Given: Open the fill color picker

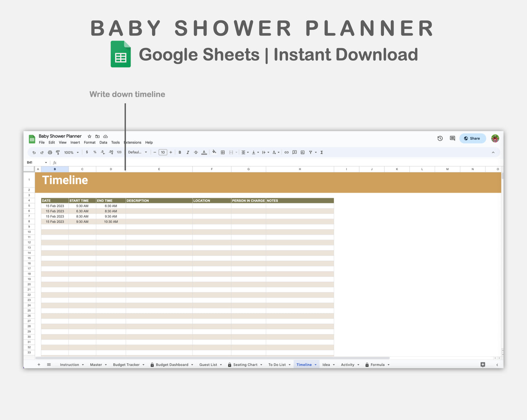Looking at the screenshot, I should click(x=214, y=152).
